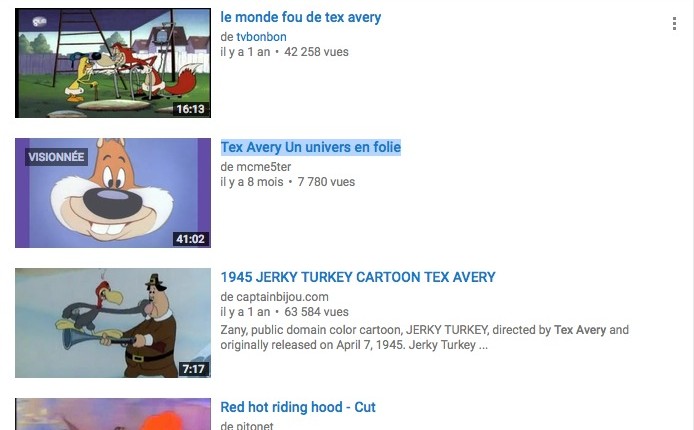Click the Jerky Turkey video description text
The width and height of the screenshot is (694, 430).
click(424, 337)
